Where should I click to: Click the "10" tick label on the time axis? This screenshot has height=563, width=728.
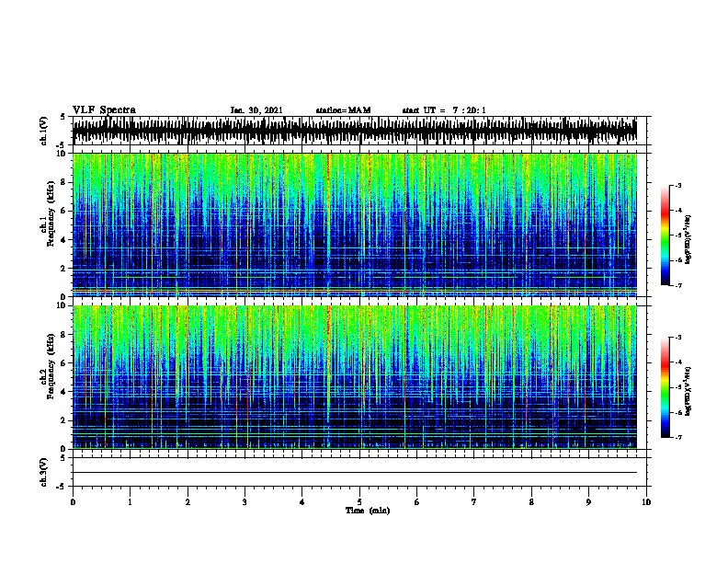[x=646, y=502]
